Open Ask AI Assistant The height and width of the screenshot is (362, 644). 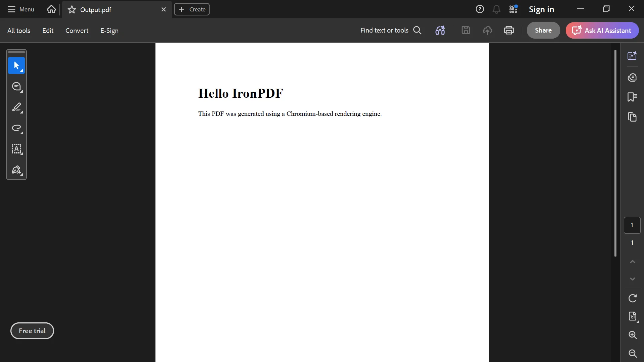tap(602, 30)
